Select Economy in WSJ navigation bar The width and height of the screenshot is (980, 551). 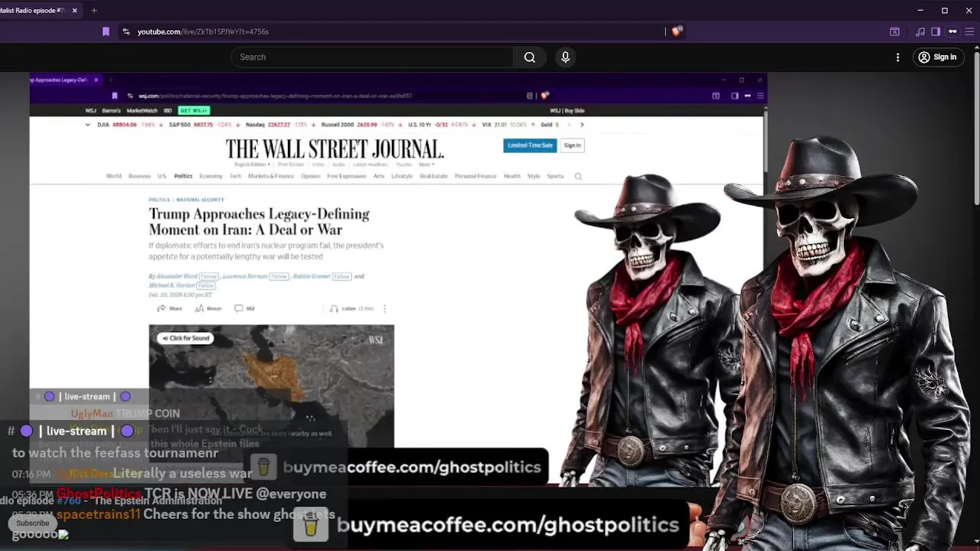tap(211, 176)
